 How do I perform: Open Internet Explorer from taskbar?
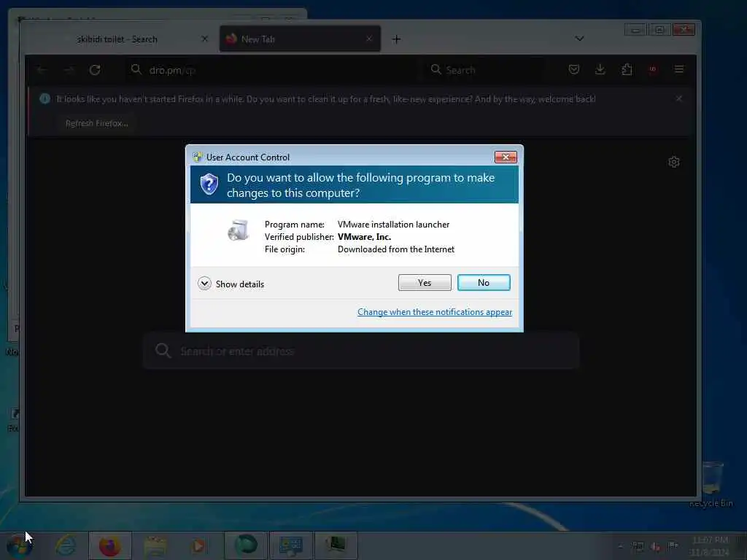click(65, 545)
